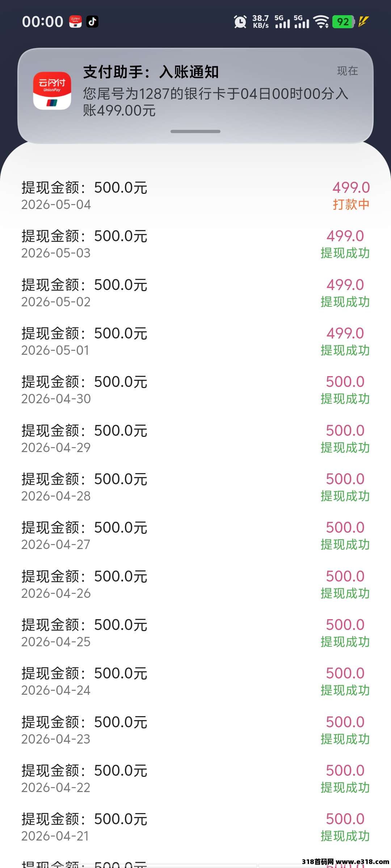Tap the first 5G signal bars icon
The width and height of the screenshot is (391, 868).
pyautogui.click(x=282, y=22)
